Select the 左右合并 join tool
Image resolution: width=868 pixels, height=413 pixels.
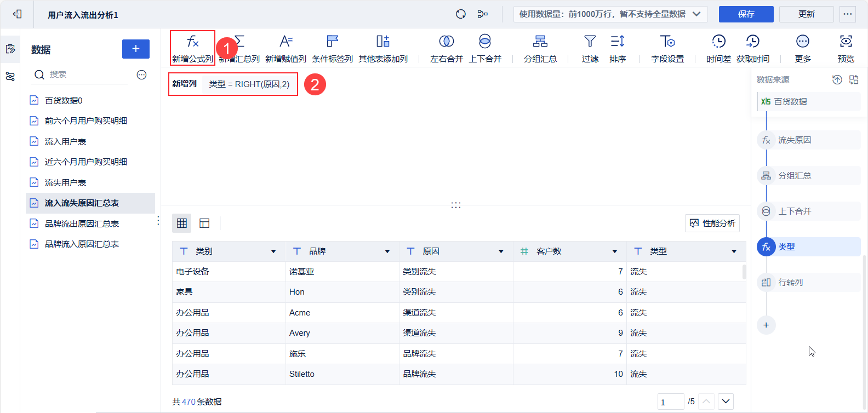447,48
